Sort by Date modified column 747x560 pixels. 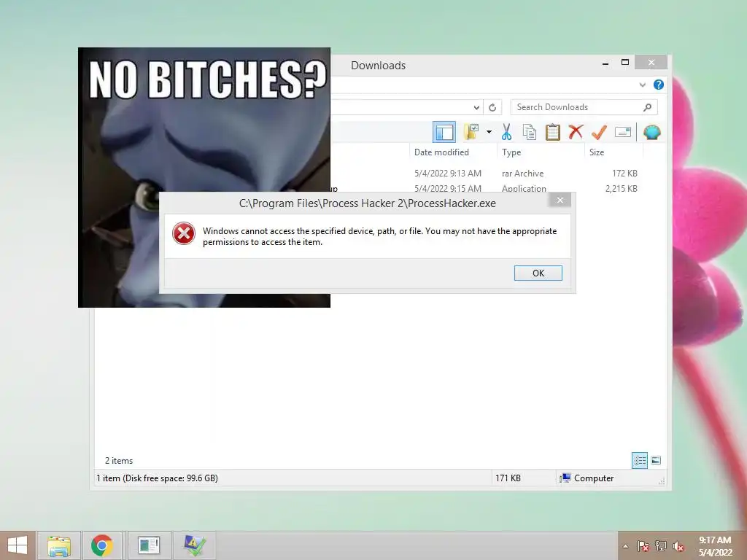pyautogui.click(x=441, y=152)
